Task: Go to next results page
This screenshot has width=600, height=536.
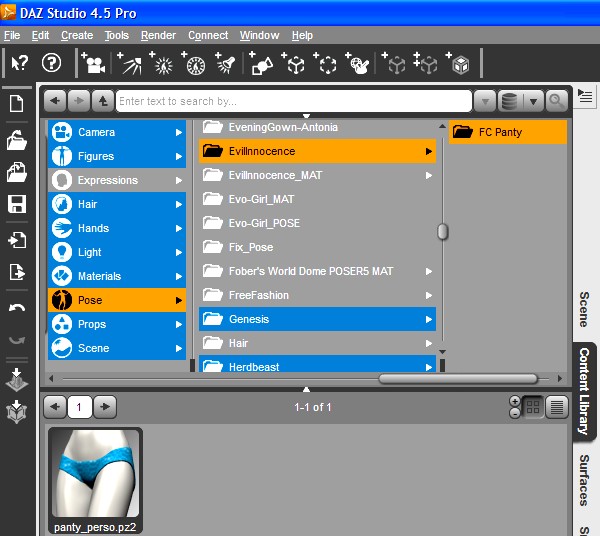Action: 105,407
